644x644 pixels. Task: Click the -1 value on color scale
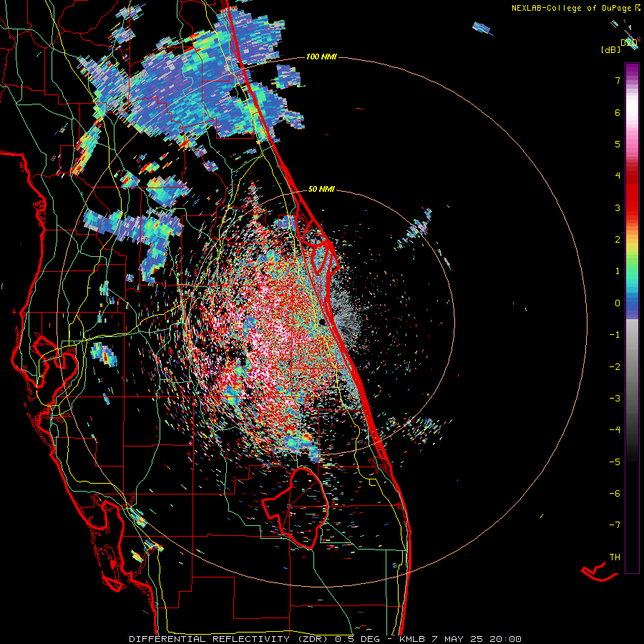(x=615, y=335)
